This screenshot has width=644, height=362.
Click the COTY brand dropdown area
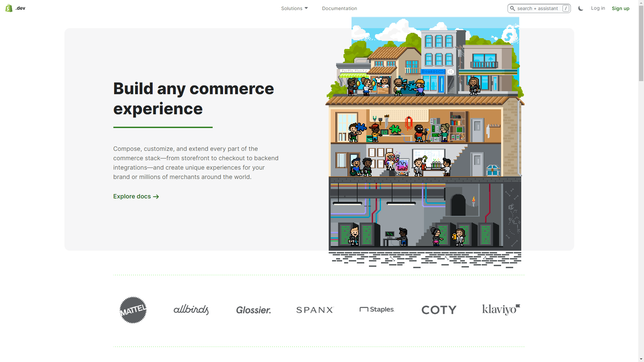tap(439, 309)
